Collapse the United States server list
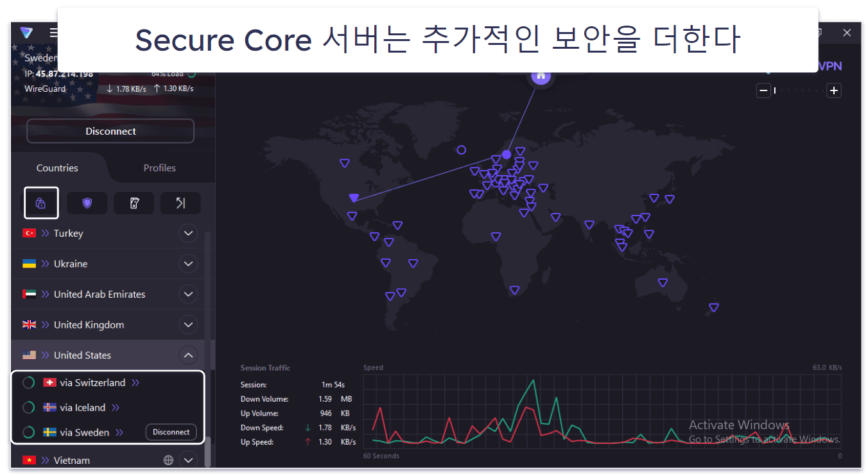 click(x=188, y=355)
